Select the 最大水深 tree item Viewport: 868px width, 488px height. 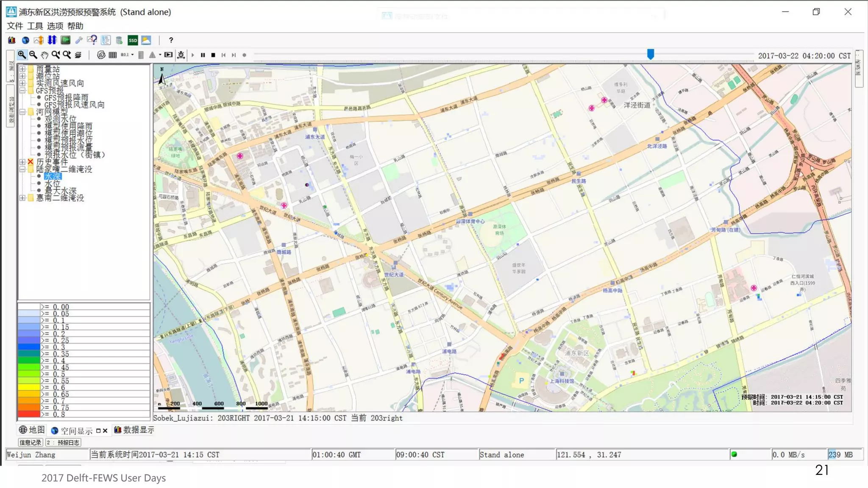[x=61, y=191]
